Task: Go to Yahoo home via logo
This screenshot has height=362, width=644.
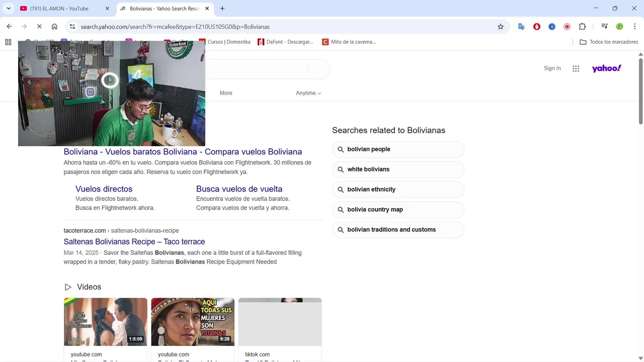Action: [x=607, y=68]
